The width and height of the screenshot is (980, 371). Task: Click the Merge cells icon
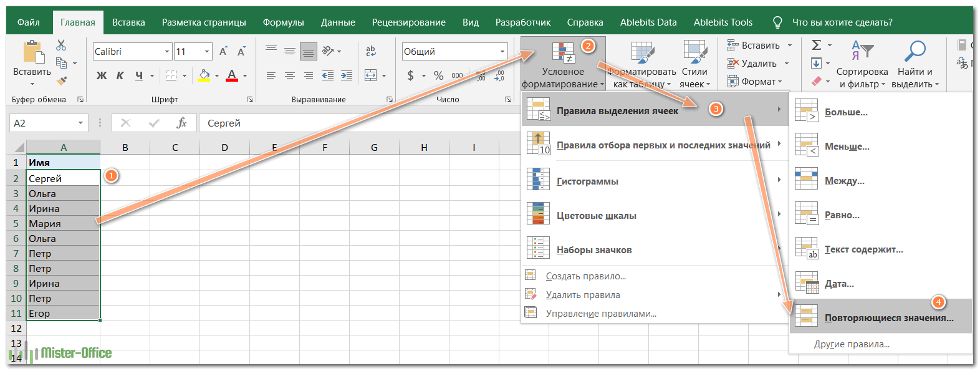tap(370, 75)
